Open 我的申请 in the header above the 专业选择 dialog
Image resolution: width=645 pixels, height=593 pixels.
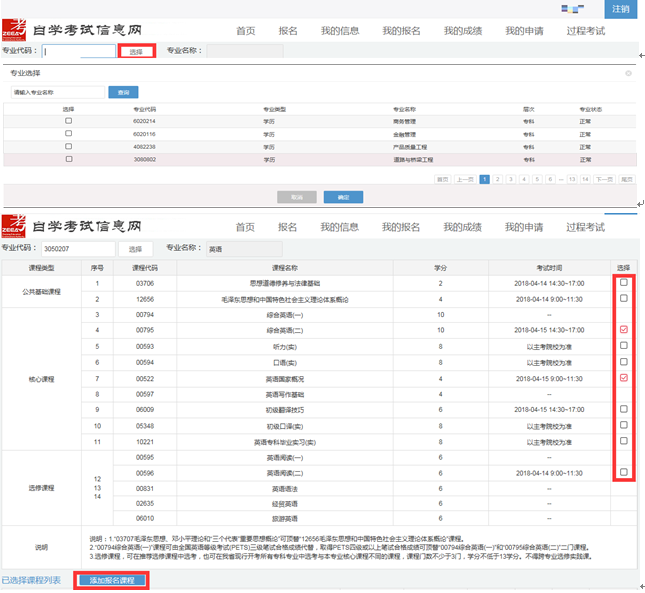coord(524,31)
